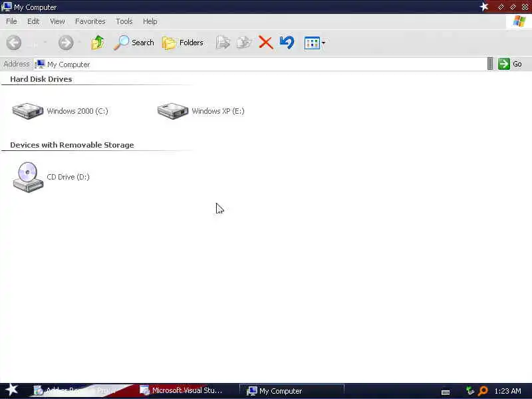Image resolution: width=532 pixels, height=399 pixels.
Task: Click the grayed Back arrow button
Action: (14, 43)
